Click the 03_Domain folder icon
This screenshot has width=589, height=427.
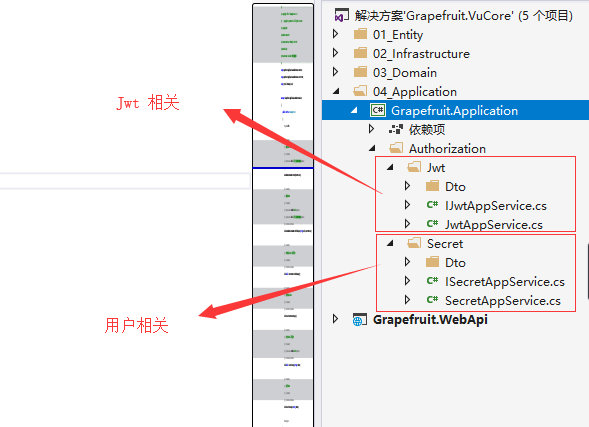click(x=360, y=72)
